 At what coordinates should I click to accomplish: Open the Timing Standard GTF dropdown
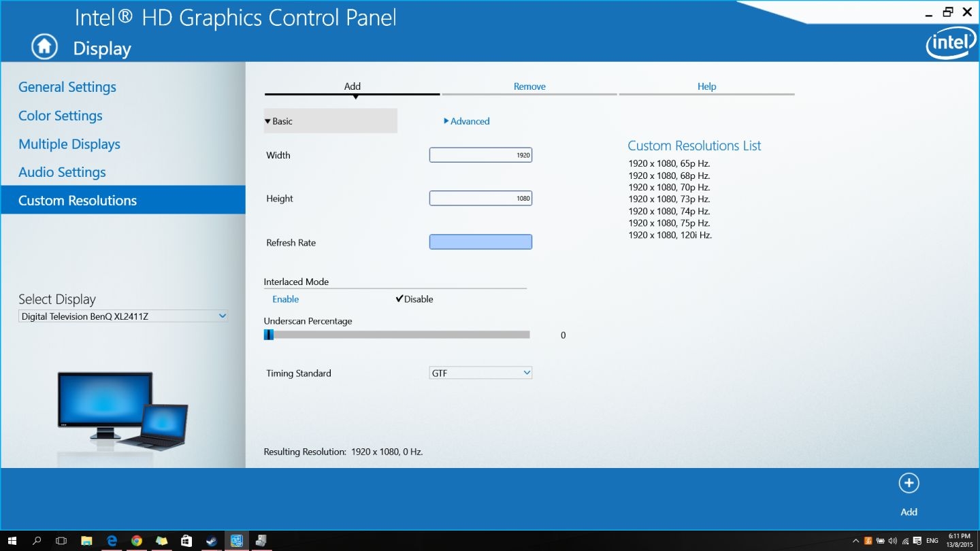[x=480, y=373]
